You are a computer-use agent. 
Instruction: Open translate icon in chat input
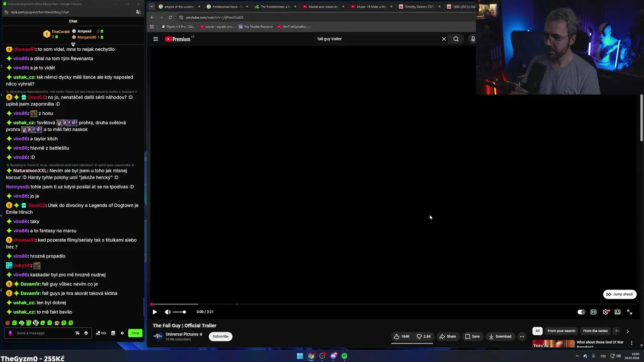click(x=77, y=333)
